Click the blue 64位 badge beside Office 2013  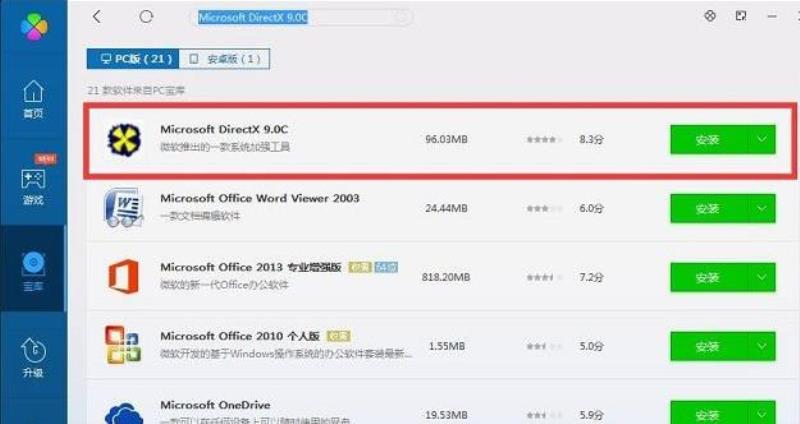(x=386, y=267)
